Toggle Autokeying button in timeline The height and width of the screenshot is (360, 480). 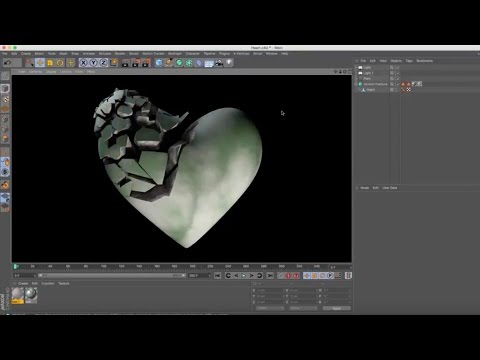pos(289,276)
